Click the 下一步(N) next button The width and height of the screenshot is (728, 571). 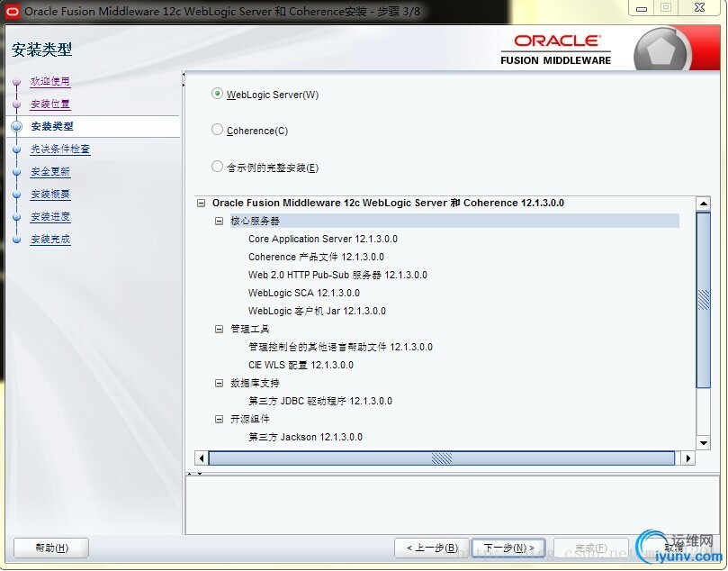(508, 548)
